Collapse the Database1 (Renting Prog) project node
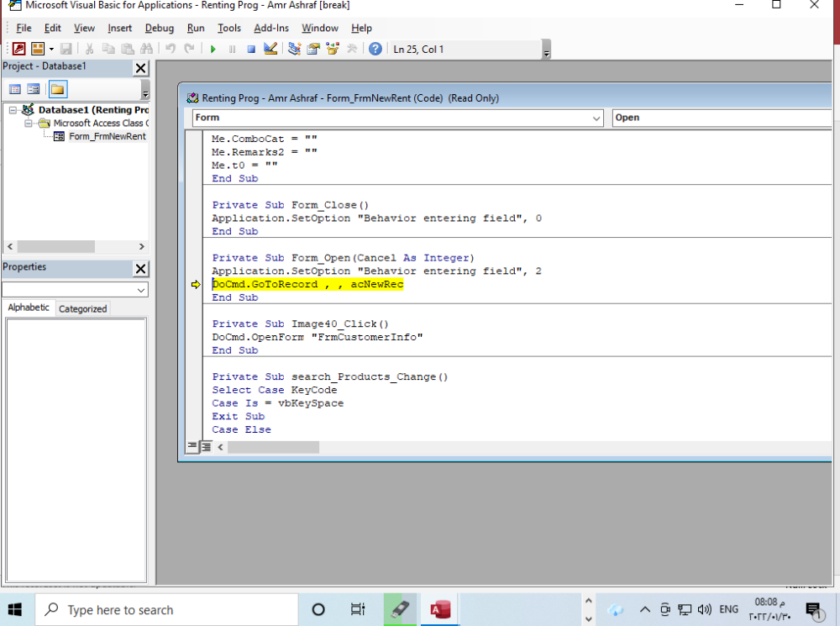Screen dimensions: 840x626 13,110
